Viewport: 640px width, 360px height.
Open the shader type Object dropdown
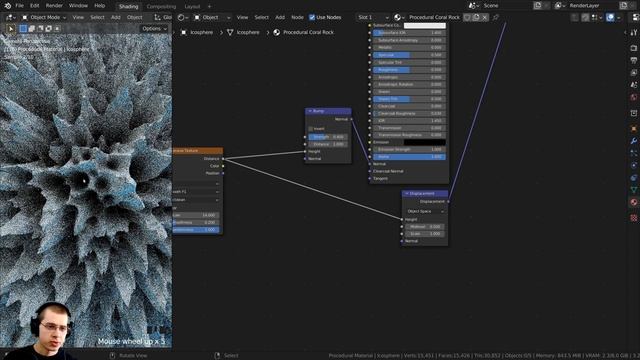(x=212, y=17)
